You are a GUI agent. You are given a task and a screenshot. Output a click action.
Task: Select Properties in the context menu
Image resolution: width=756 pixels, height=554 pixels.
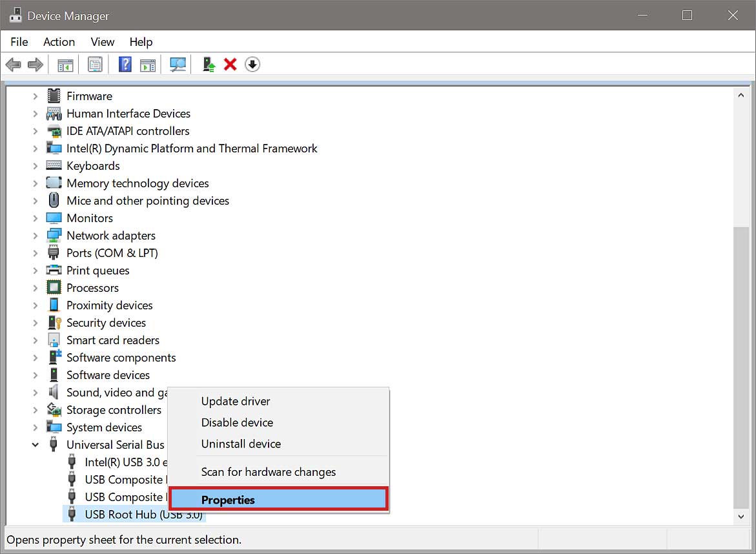coord(278,500)
